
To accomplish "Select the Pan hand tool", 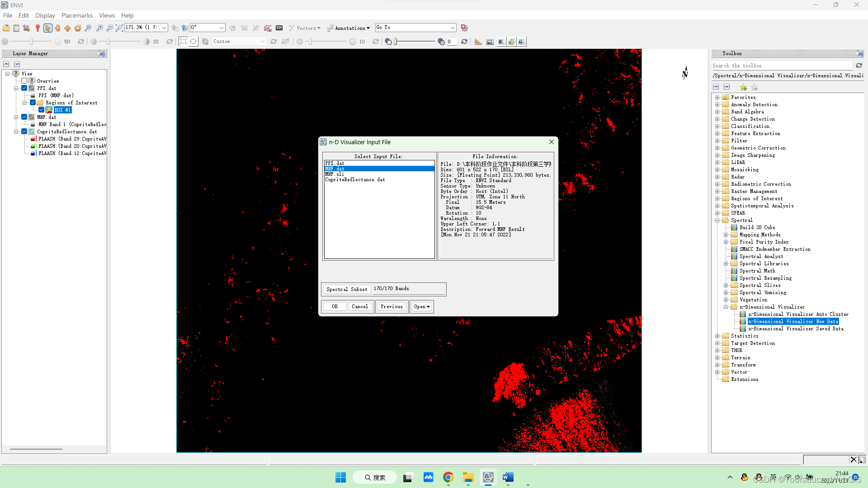I will point(57,28).
